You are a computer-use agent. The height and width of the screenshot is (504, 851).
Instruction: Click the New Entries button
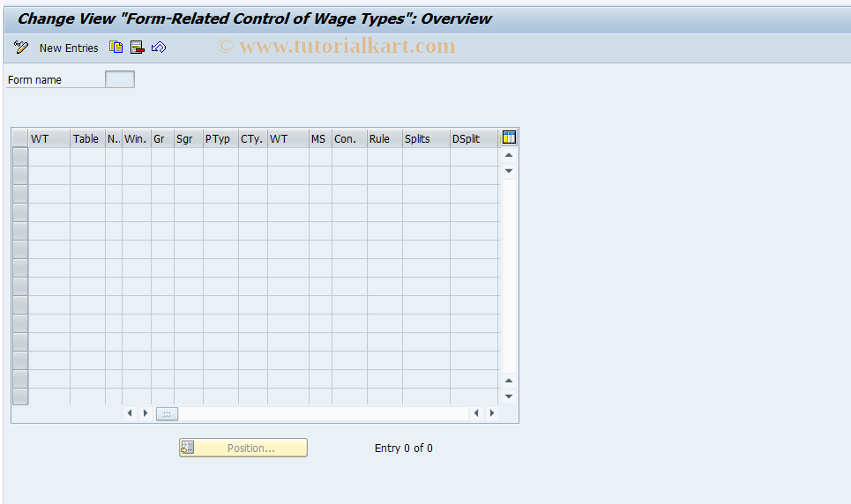pyautogui.click(x=69, y=48)
